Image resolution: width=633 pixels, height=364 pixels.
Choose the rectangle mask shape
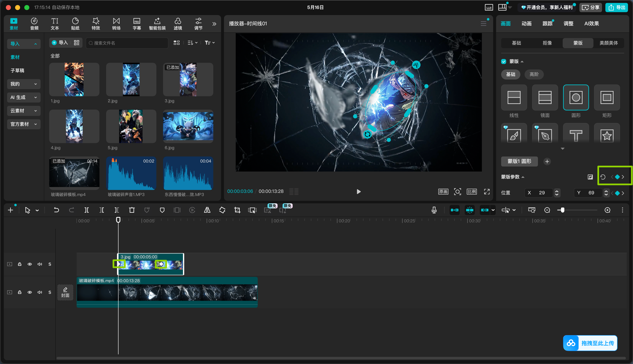click(x=607, y=97)
